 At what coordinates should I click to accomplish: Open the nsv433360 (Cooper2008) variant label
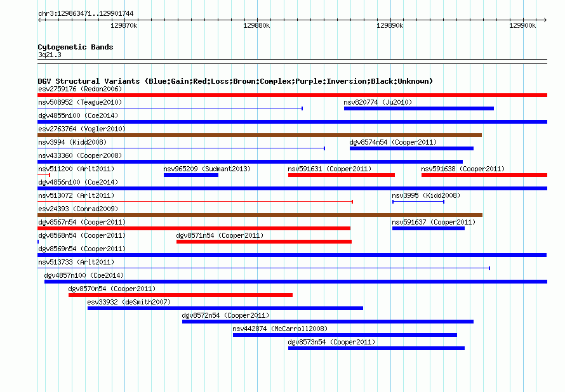pos(80,155)
